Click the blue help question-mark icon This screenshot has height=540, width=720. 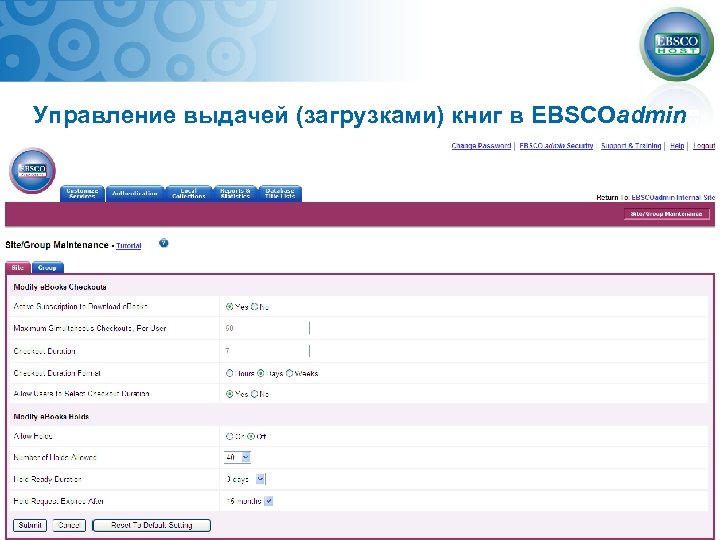coord(163,243)
